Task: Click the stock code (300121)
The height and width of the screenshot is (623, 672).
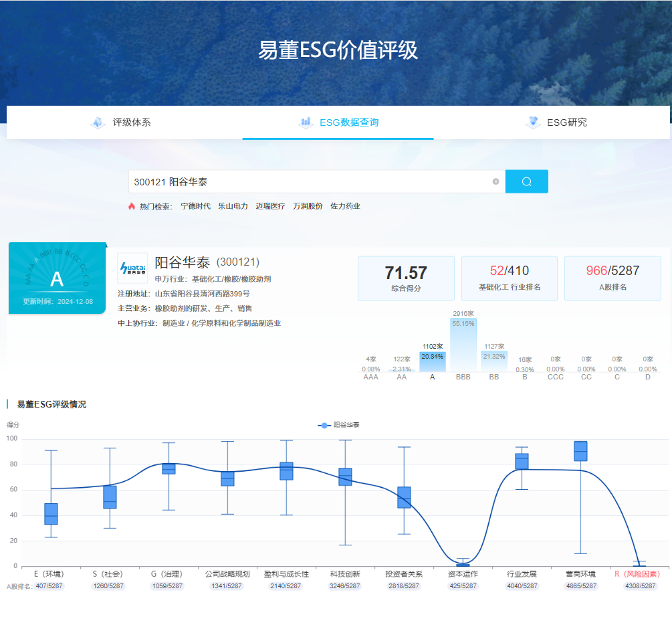Action: tap(238, 262)
